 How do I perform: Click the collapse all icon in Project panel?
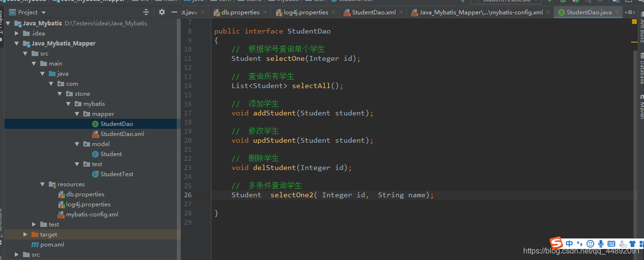146,12
